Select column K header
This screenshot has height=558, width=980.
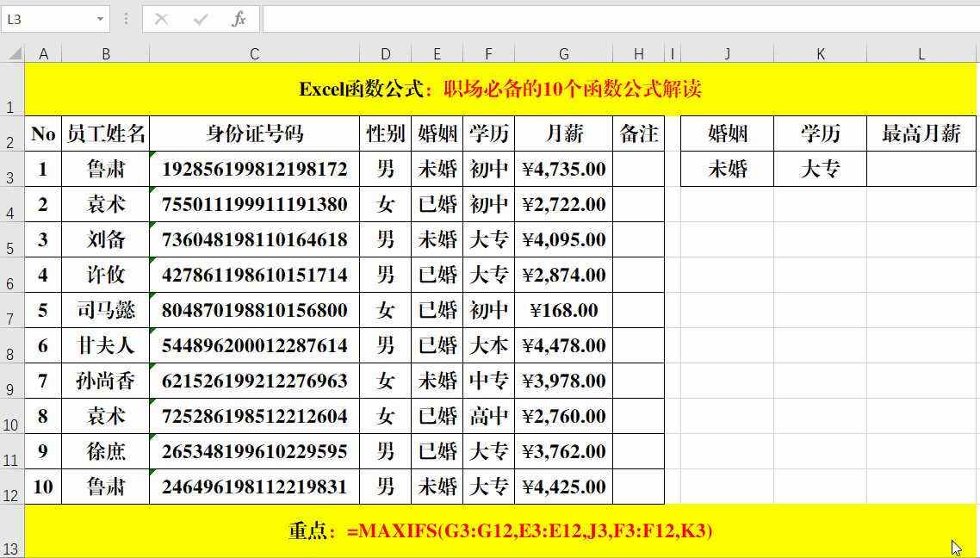click(820, 54)
